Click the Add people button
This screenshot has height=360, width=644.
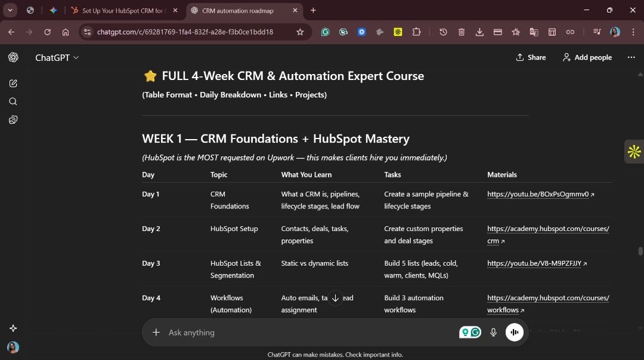coord(587,57)
